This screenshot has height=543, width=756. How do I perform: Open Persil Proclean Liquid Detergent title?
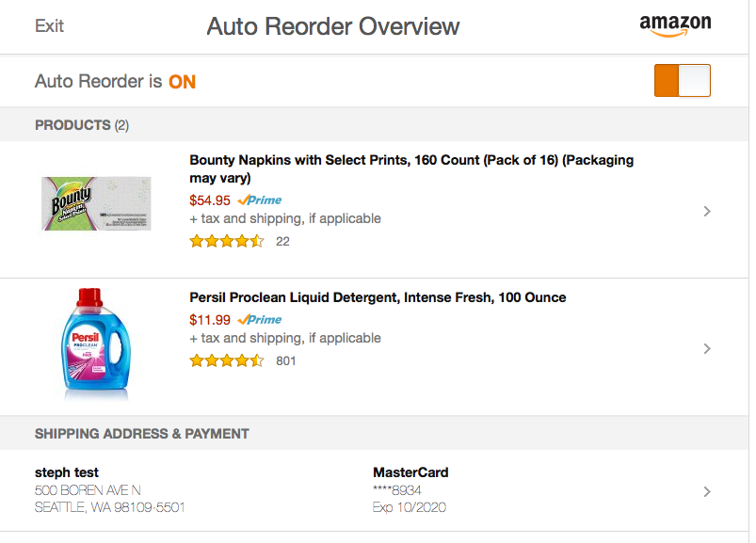pos(378,297)
